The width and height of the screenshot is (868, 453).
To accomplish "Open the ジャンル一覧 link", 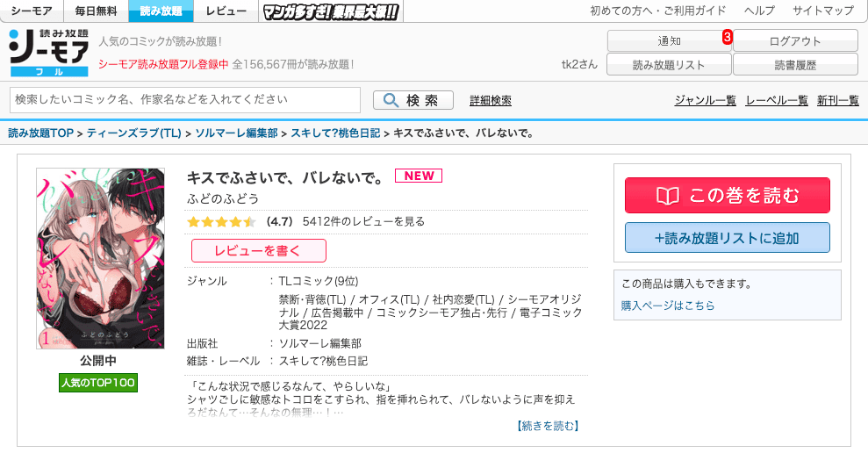I will click(x=705, y=101).
